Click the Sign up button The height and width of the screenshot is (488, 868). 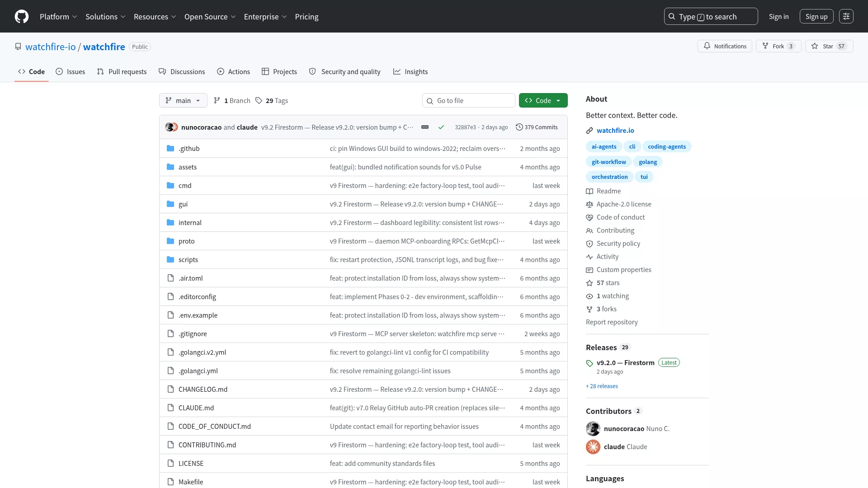tap(816, 17)
